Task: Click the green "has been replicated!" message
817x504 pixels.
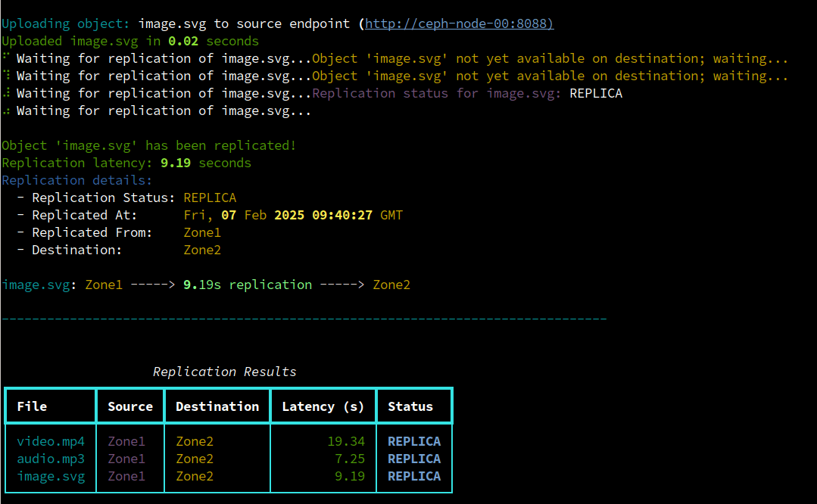Action: click(149, 145)
